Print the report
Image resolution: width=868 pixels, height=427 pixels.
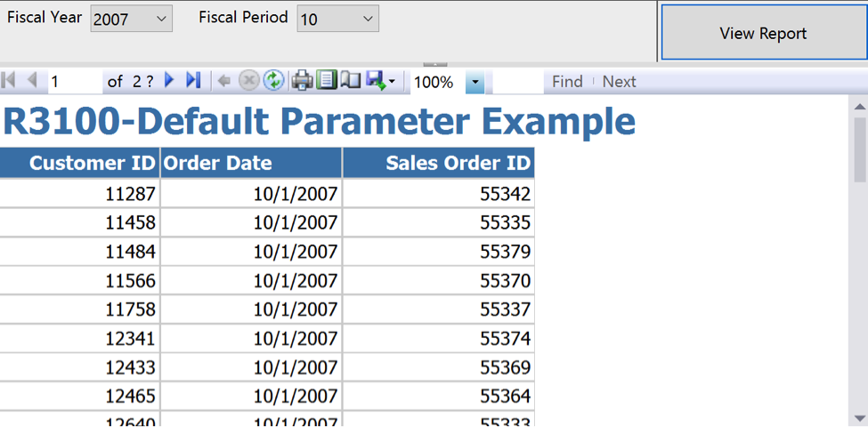click(303, 81)
